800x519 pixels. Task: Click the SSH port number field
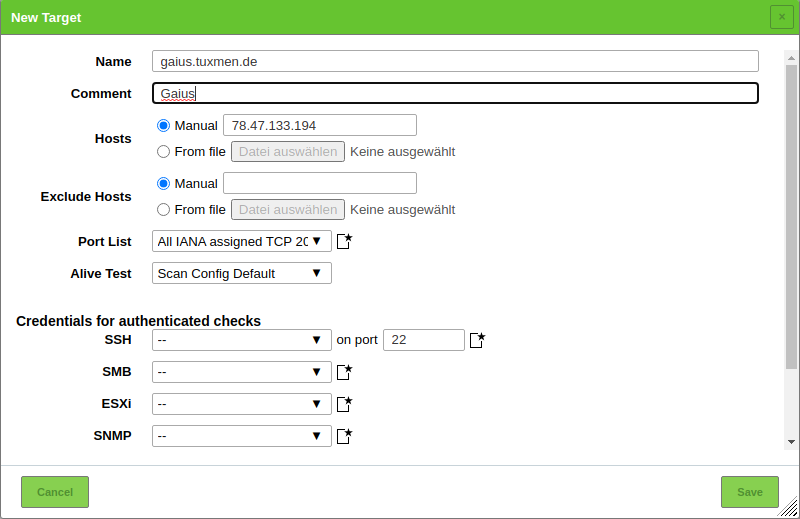pyautogui.click(x=423, y=340)
